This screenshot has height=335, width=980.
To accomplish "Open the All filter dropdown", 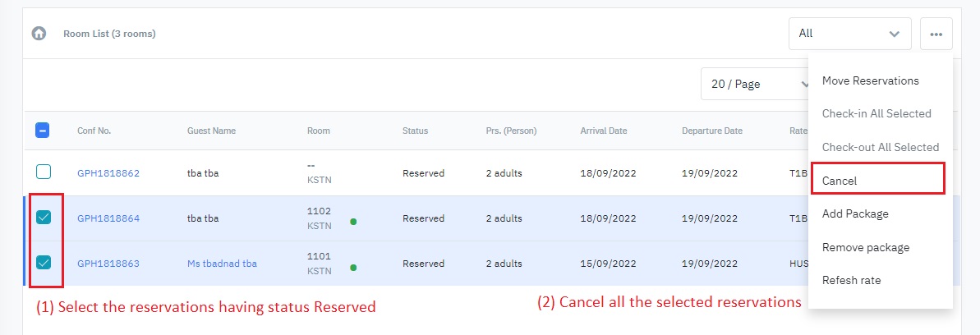I will click(x=849, y=34).
